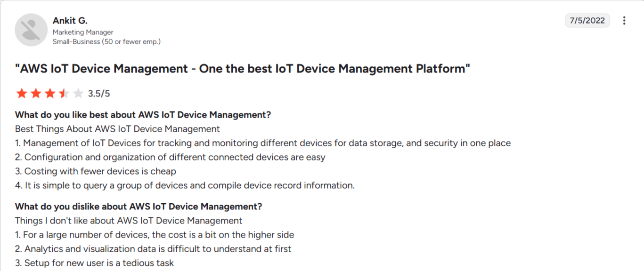Open the review title about AWS IoT Device Management
Screen dimensions: 644x271
click(x=243, y=69)
